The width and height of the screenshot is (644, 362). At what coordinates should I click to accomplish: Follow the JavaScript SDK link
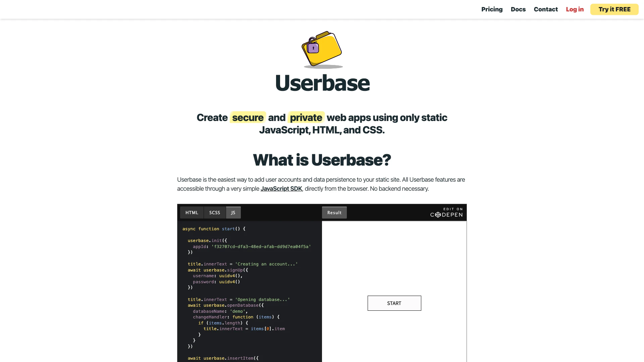tap(281, 189)
